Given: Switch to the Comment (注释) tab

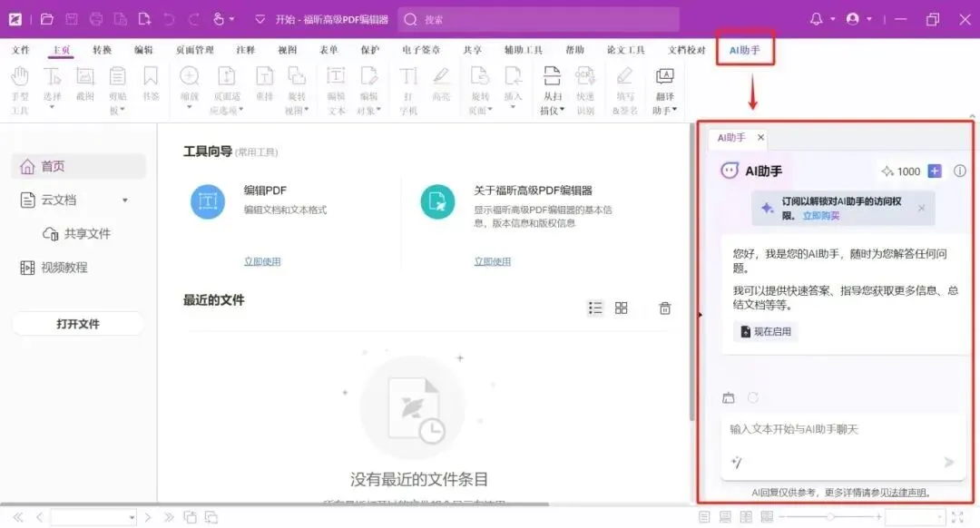Looking at the screenshot, I should point(246,50).
